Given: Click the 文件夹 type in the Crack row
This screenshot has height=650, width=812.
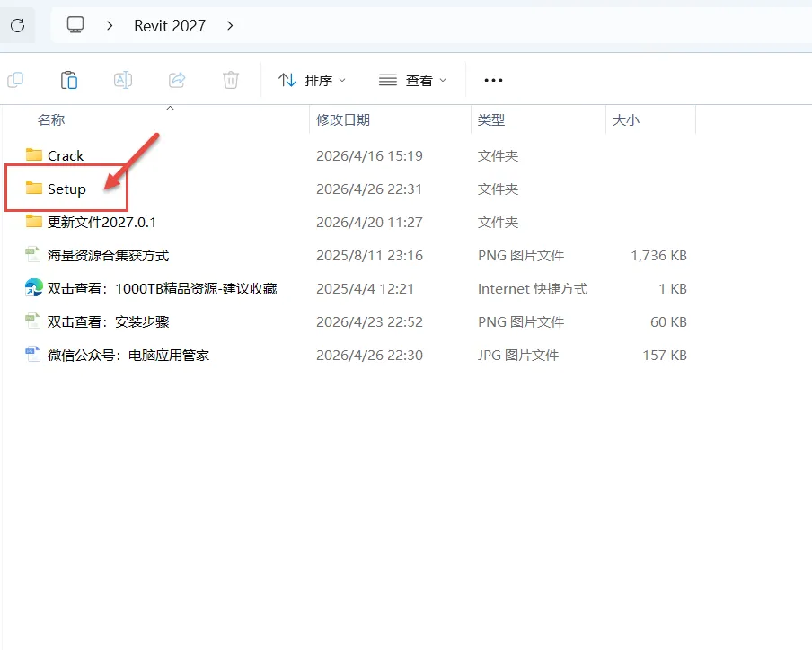Looking at the screenshot, I should click(498, 156).
